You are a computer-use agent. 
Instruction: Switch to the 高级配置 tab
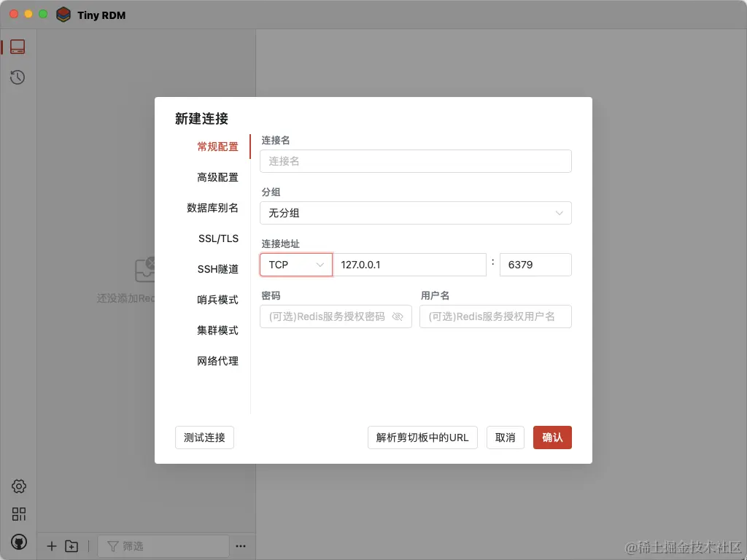(217, 177)
